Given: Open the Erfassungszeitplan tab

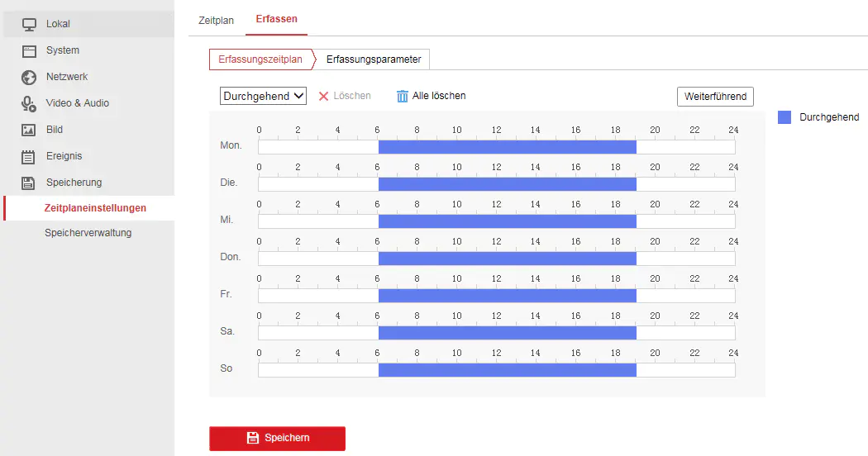Looking at the screenshot, I should pyautogui.click(x=260, y=59).
